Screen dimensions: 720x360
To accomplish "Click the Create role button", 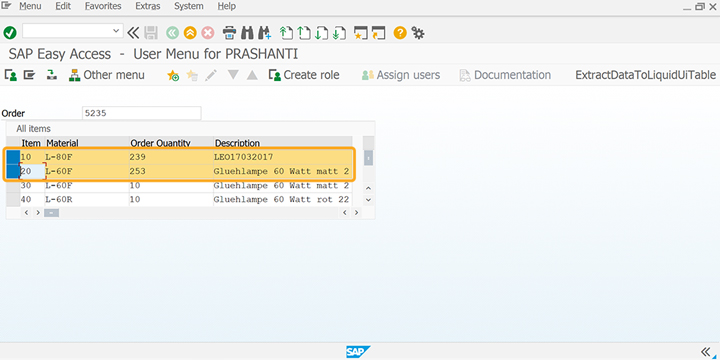I will click(x=304, y=75).
